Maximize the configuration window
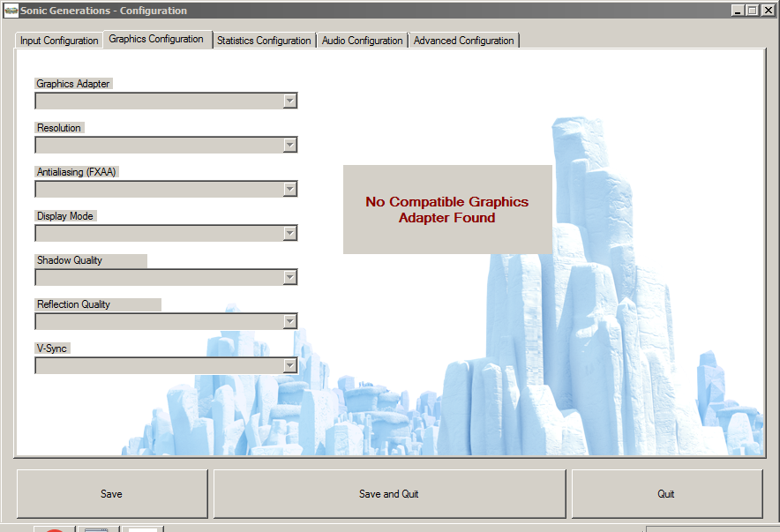780x532 pixels. click(x=752, y=10)
